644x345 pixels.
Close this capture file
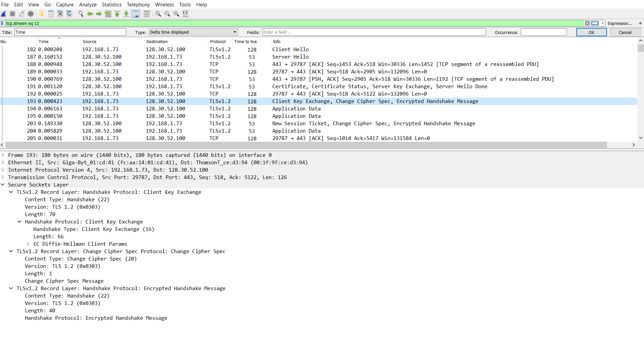click(60, 14)
